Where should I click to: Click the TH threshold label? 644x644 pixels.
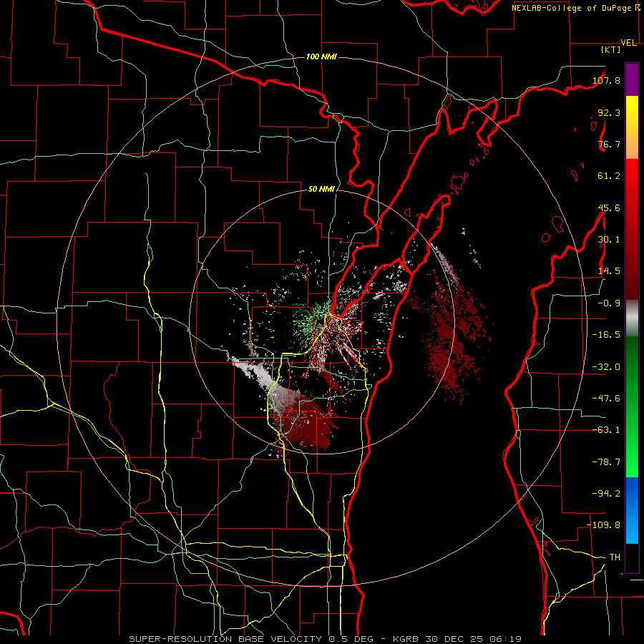[615, 557]
